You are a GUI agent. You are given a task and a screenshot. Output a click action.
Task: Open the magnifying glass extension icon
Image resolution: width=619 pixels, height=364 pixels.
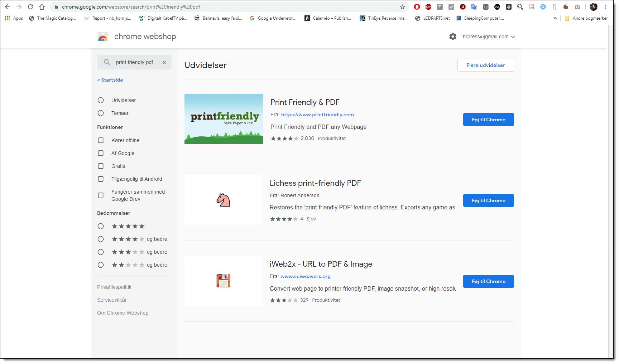520,7
